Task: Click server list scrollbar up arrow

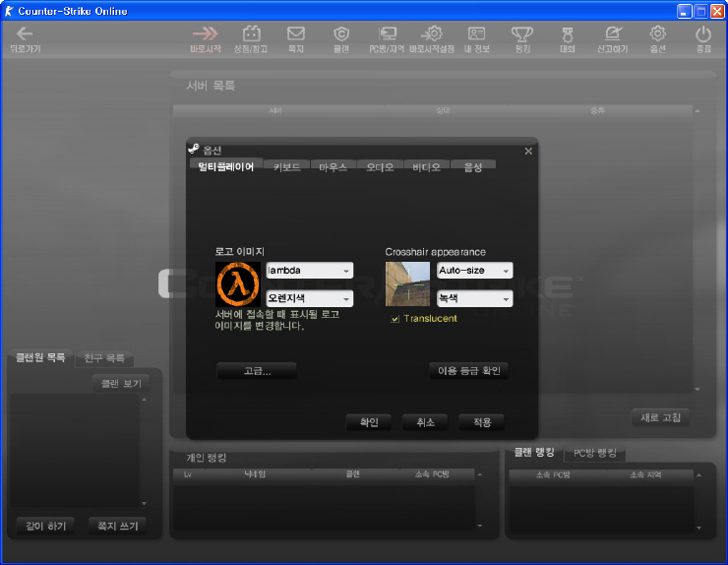Action: tap(698, 111)
